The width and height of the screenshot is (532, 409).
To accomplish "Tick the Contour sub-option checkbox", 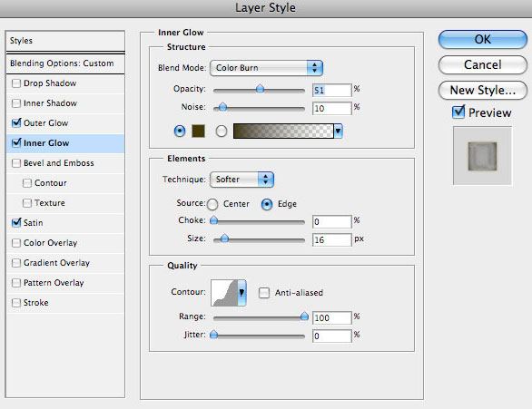I will pos(27,183).
